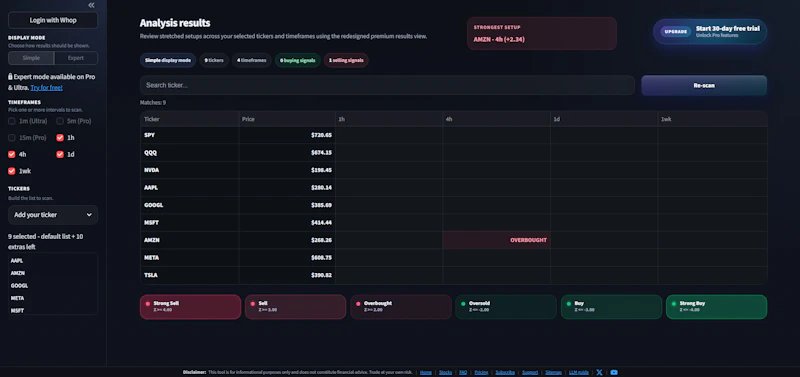The height and width of the screenshot is (377, 800).
Task: Select the MSFT ticker in results table
Action: (152, 222)
